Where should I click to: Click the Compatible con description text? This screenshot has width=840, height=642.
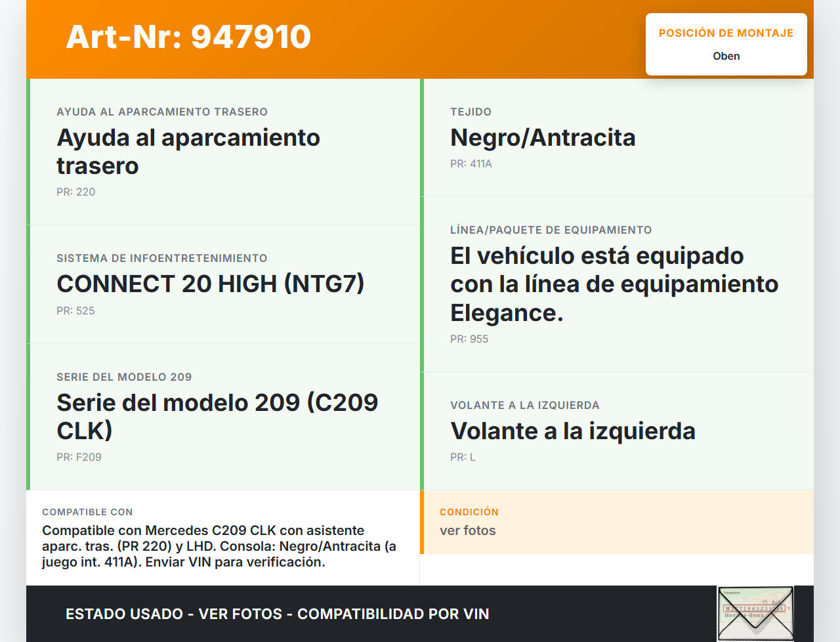[x=219, y=546]
